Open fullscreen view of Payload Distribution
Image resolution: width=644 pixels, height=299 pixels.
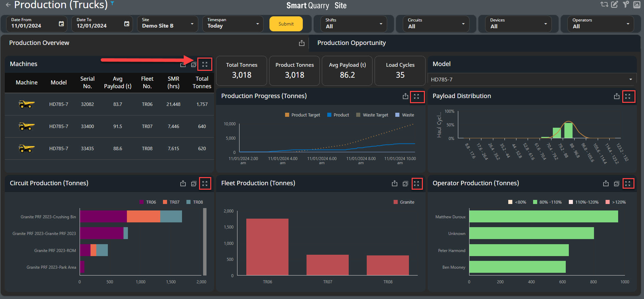coord(628,96)
